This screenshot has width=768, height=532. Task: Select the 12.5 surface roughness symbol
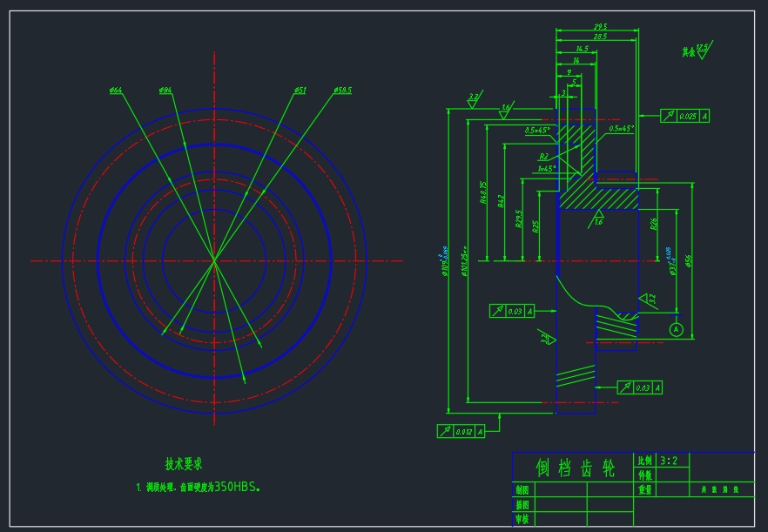click(x=704, y=50)
